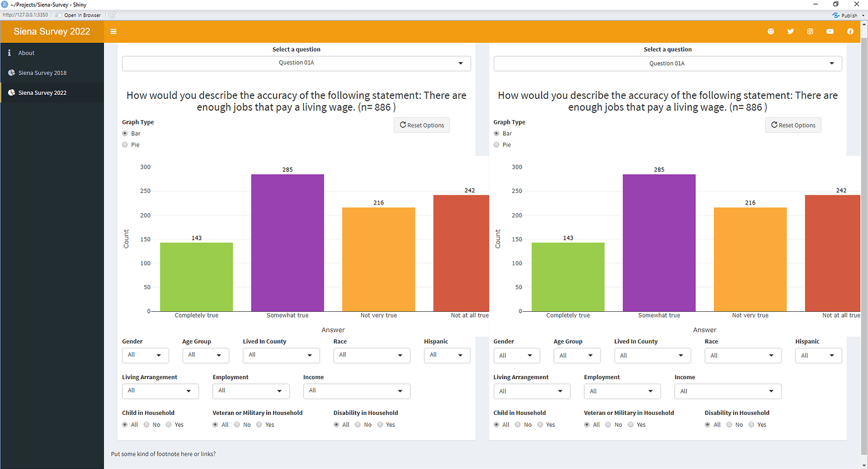Select the Pie graph type on the left panel

click(x=125, y=144)
